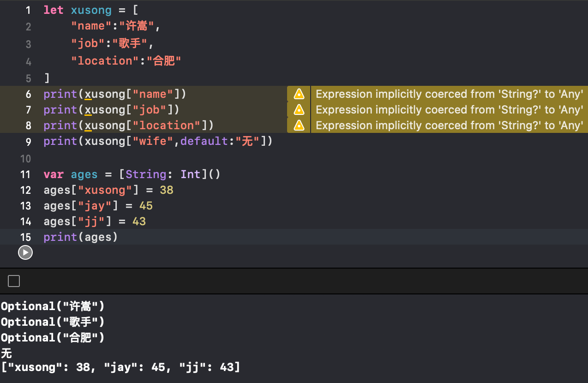
Task: Click line number 1 in the gutter
Action: [28, 10]
